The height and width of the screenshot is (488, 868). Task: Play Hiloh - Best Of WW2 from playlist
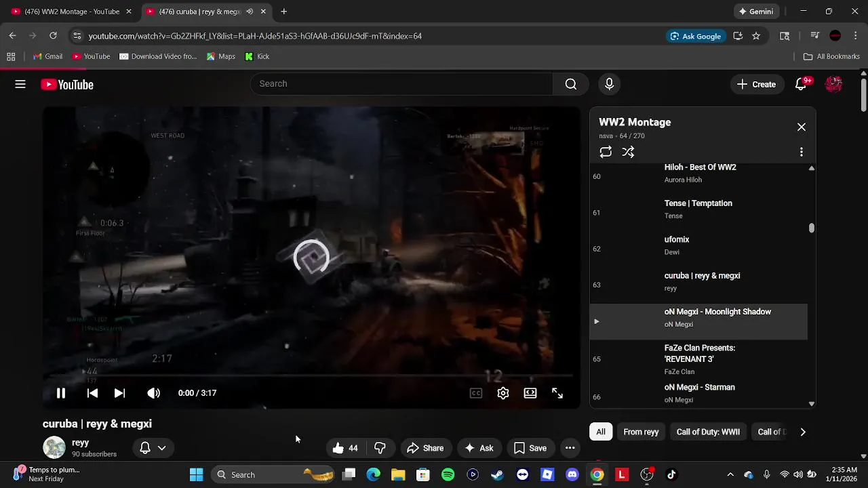[x=698, y=176]
